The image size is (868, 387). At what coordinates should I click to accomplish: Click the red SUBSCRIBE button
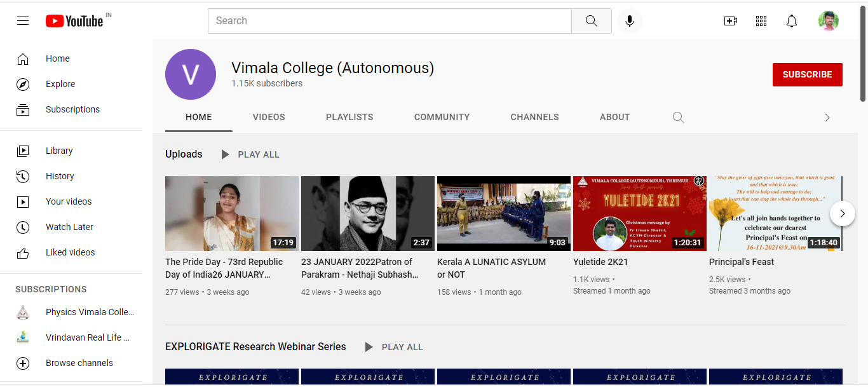(808, 74)
